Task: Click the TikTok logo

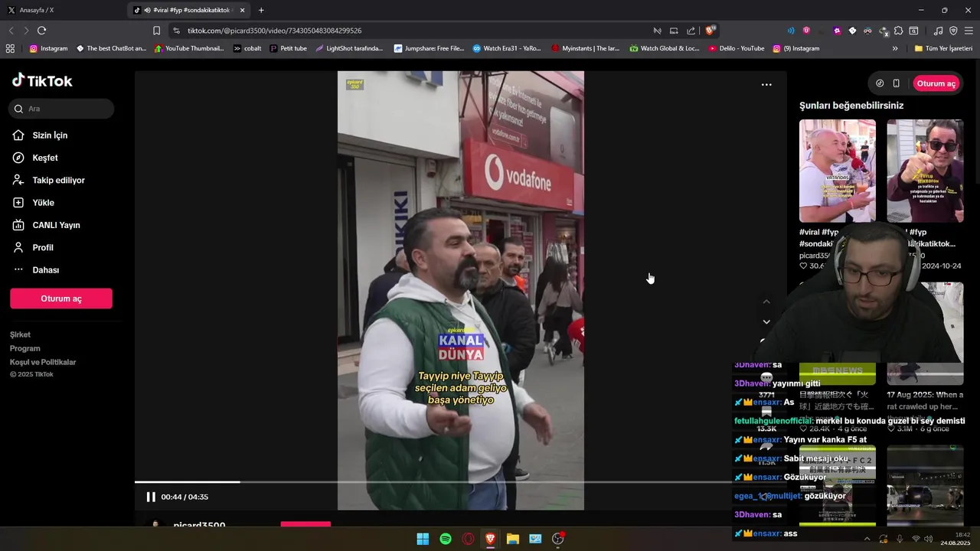Action: coord(42,80)
